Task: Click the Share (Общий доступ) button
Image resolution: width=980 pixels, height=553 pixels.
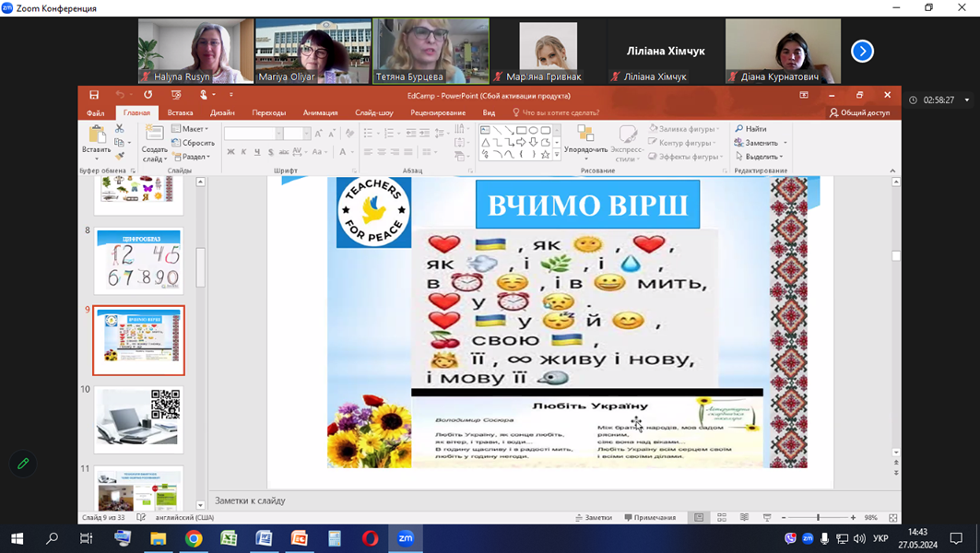Action: [x=859, y=112]
